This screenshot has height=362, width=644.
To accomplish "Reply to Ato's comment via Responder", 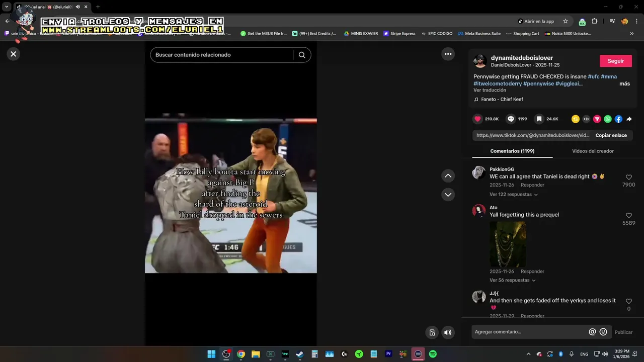I will point(532,271).
